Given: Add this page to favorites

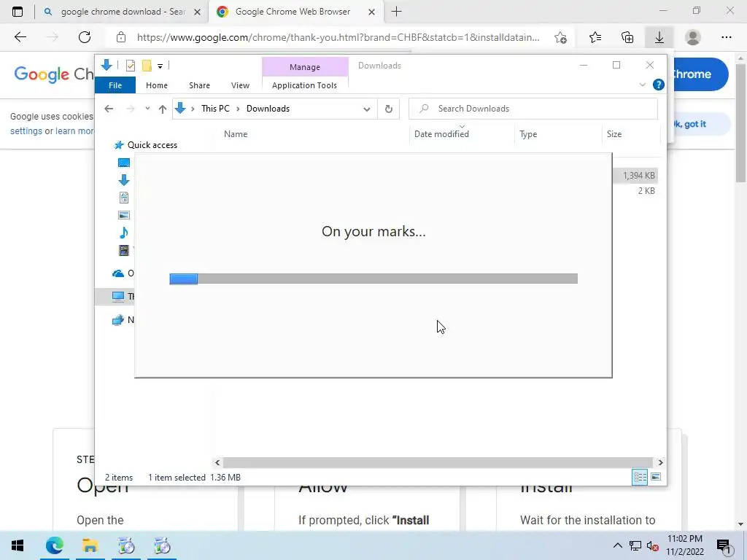Looking at the screenshot, I should [x=561, y=37].
